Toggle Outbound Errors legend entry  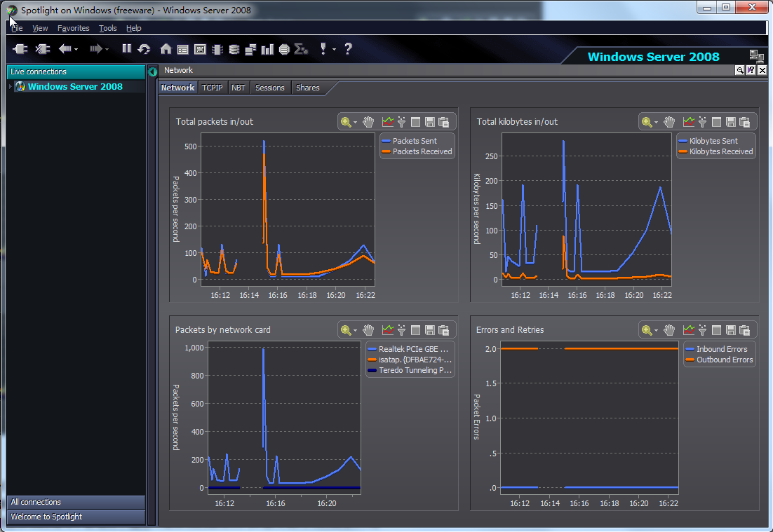tap(719, 360)
